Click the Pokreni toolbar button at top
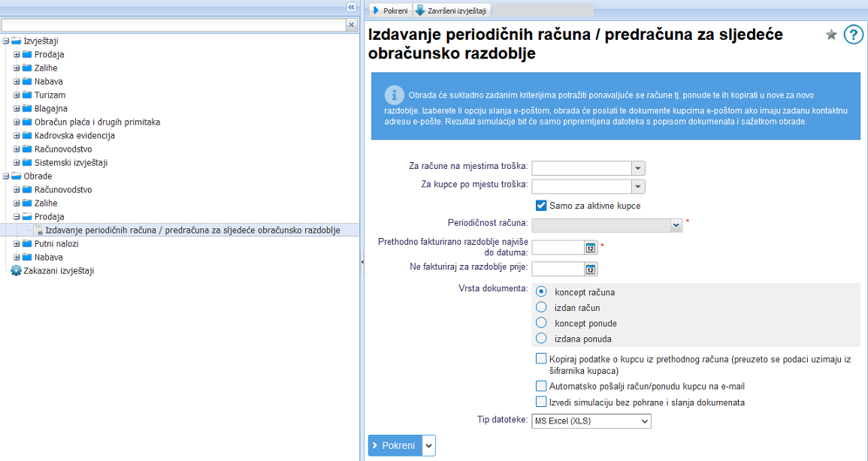868x461 pixels. coord(390,11)
